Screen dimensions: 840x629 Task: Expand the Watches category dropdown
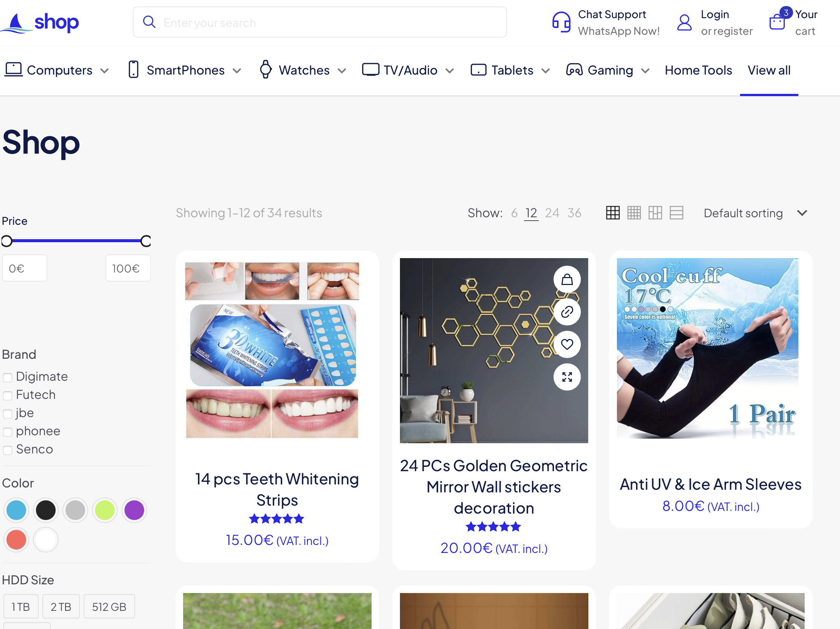341,71
